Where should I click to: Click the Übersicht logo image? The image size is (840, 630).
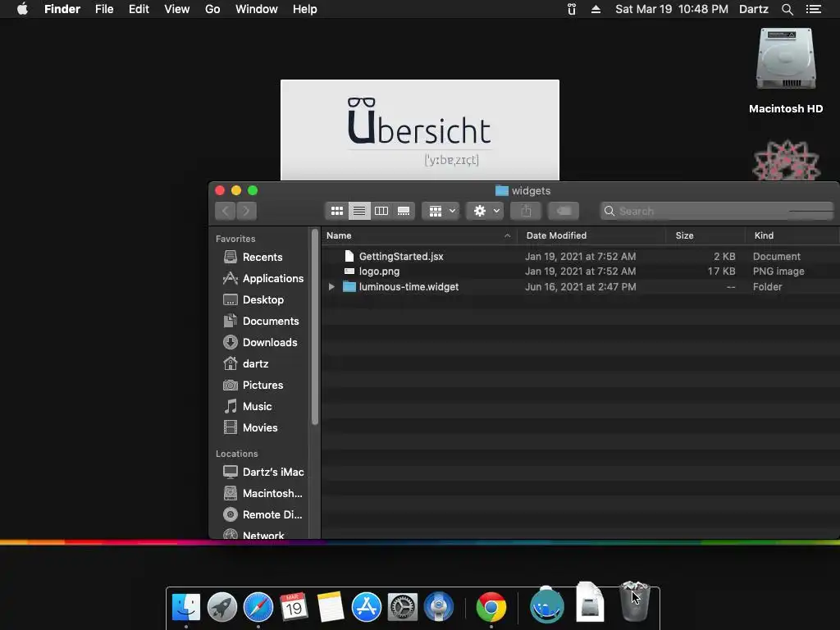420,130
